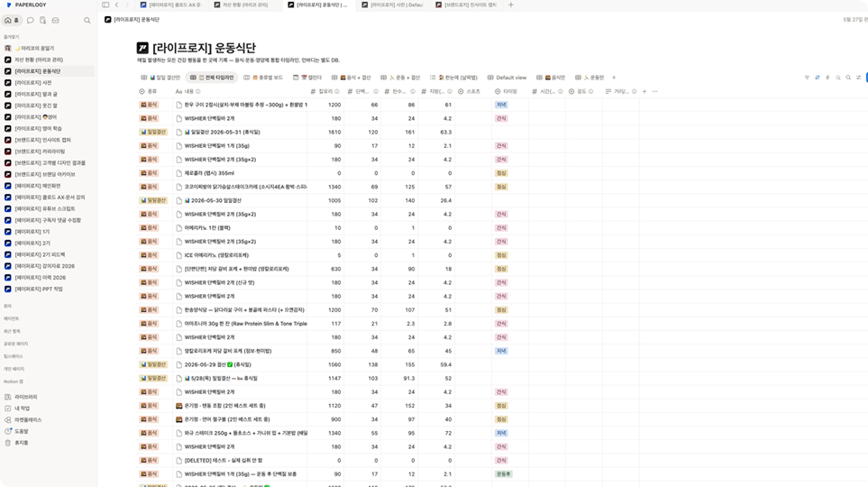This screenshot has width=868, height=487.
Task: Switch to the 캘린더 view tab
Action: click(307, 78)
